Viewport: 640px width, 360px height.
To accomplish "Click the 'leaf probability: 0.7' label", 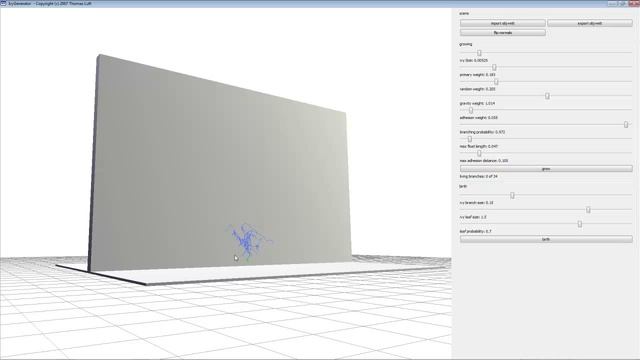I will tap(476, 231).
